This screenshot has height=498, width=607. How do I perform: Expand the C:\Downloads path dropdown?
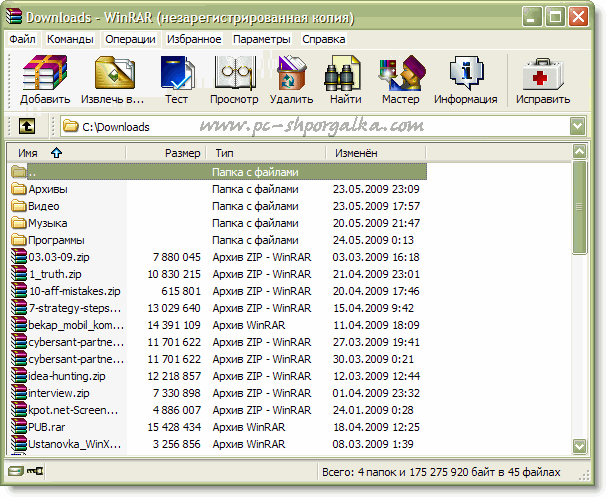(x=578, y=126)
